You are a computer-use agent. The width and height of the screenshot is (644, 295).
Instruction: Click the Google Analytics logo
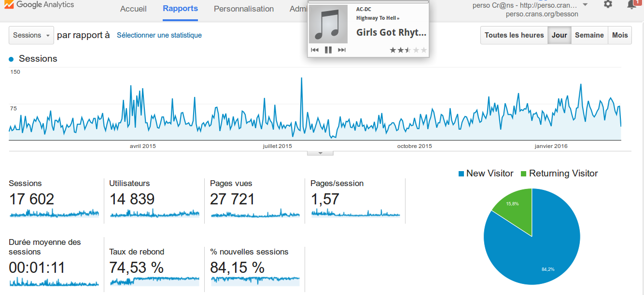[x=39, y=5]
